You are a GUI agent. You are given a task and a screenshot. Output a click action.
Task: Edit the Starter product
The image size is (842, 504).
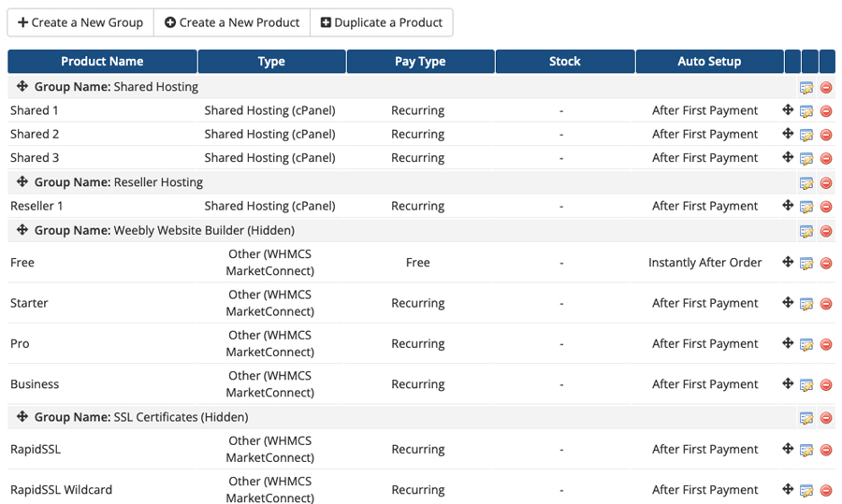click(x=806, y=304)
